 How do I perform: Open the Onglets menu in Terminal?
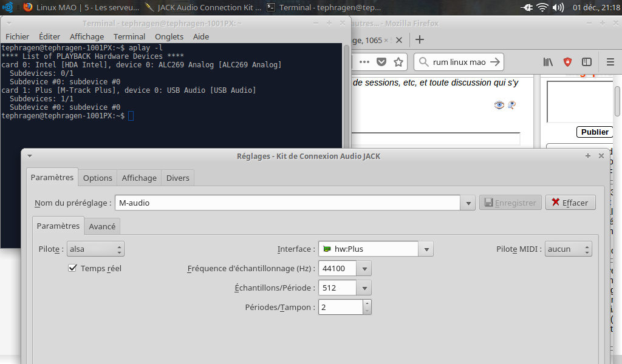(169, 36)
